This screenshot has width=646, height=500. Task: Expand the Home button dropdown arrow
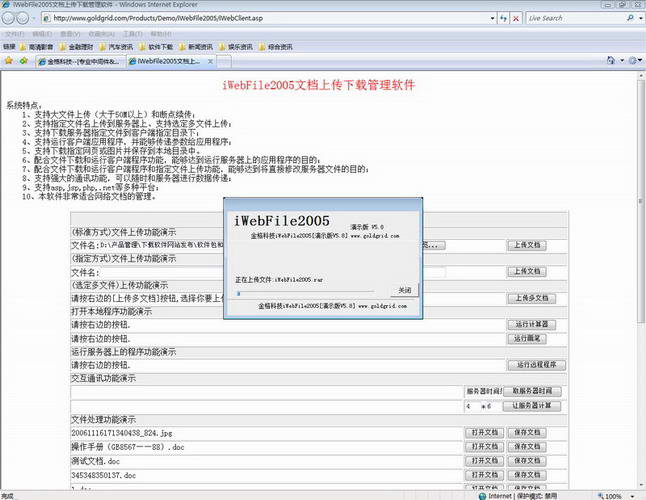(622, 61)
